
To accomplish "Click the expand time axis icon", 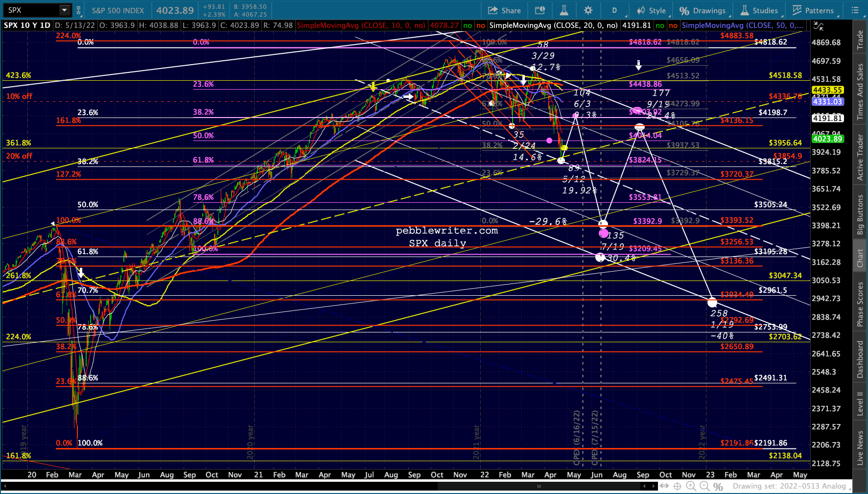I will coord(664,486).
